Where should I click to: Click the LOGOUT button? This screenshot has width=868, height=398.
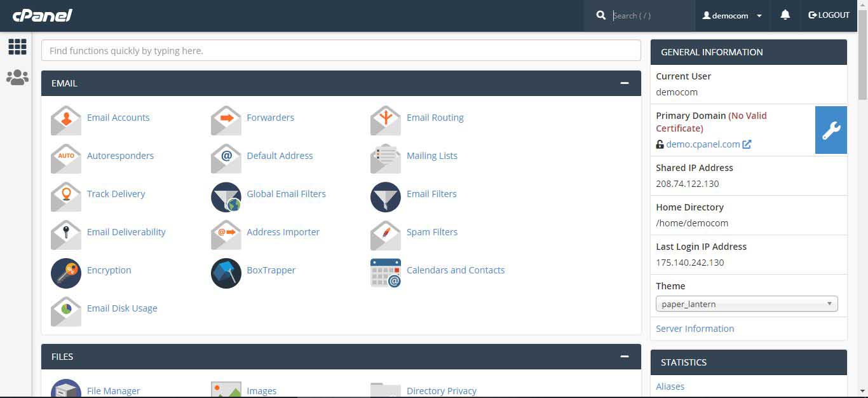click(x=829, y=15)
